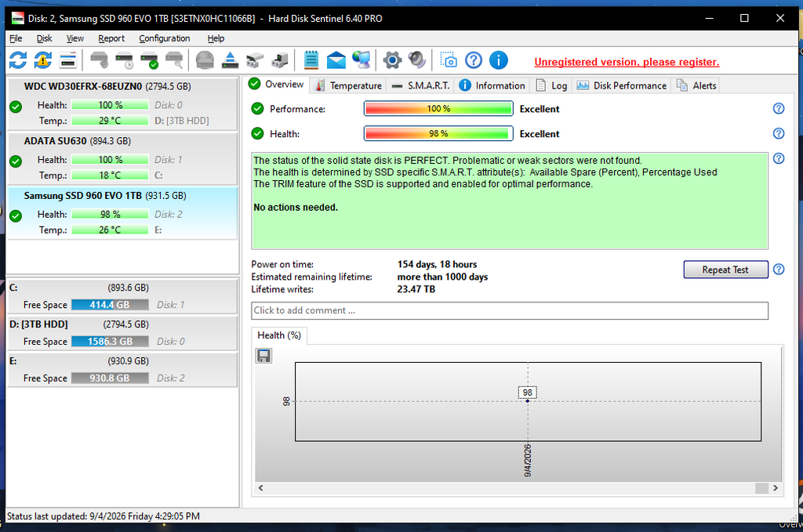The height and width of the screenshot is (532, 803).
Task: Select the C: partition entry
Action: [x=122, y=296]
